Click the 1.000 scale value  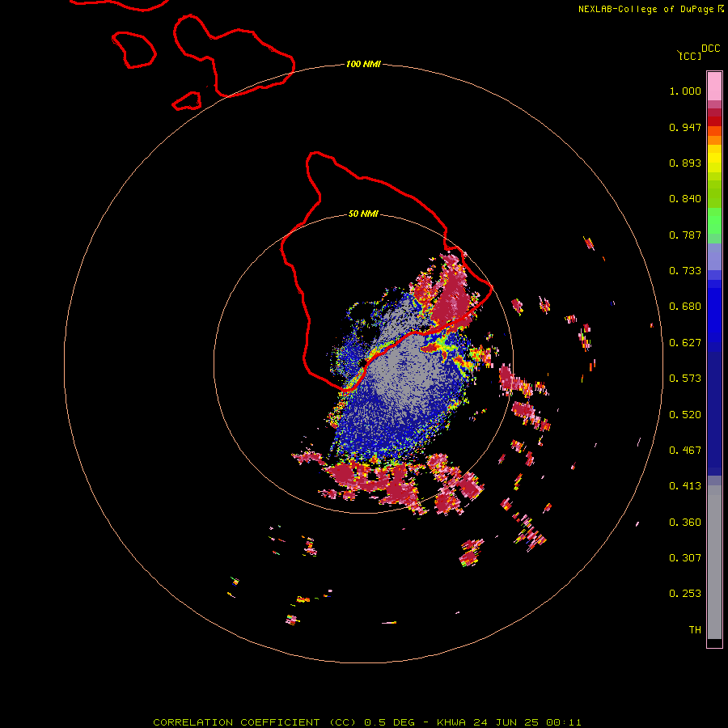pyautogui.click(x=685, y=91)
